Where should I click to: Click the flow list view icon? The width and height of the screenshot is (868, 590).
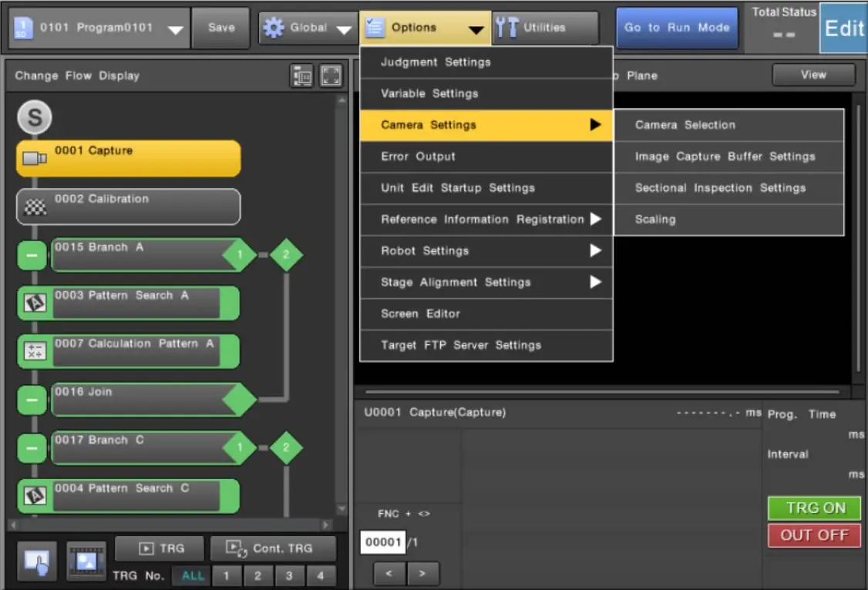pyautogui.click(x=301, y=75)
